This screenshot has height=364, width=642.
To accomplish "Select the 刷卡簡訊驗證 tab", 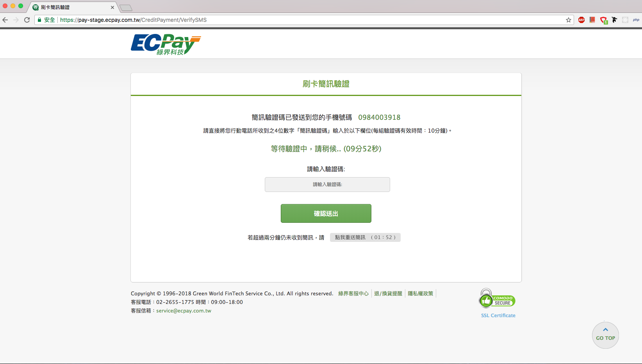I will (x=72, y=7).
